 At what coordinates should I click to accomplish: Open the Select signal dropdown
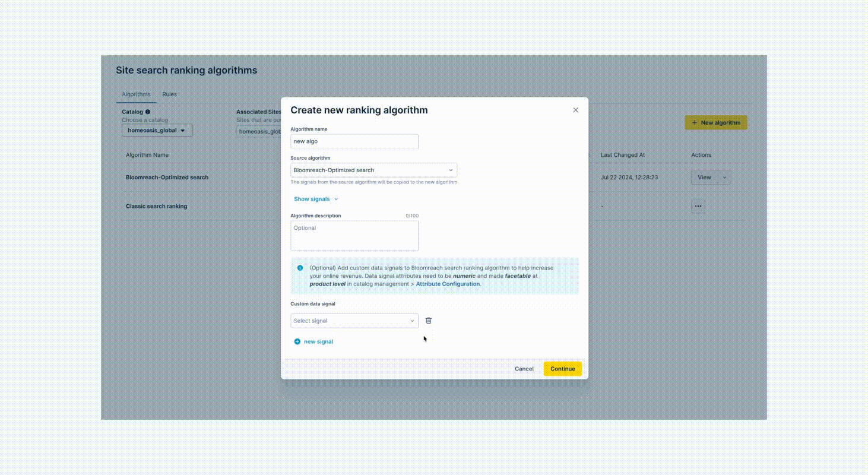click(x=354, y=321)
